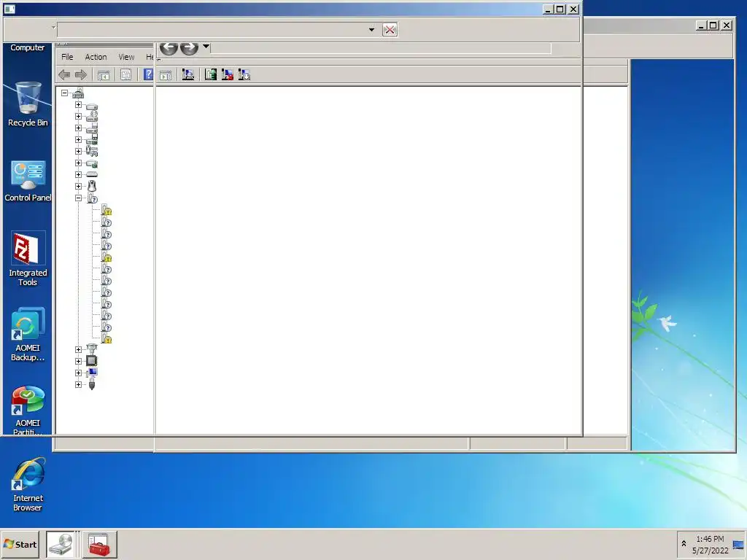Screen dimensions: 747x560
Task: Select the bottom yellow-warning unknown device
Action: tap(107, 338)
